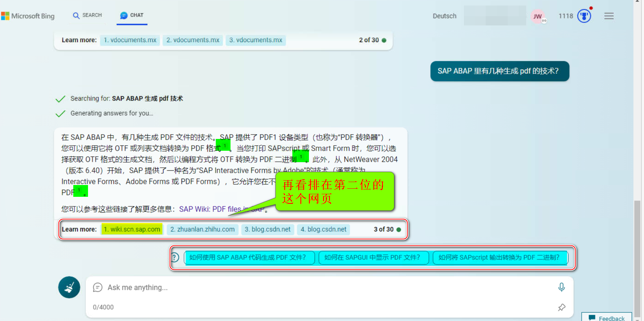Open the first vdocuments.mx source link
This screenshot has width=644, height=321.
coord(130,40)
